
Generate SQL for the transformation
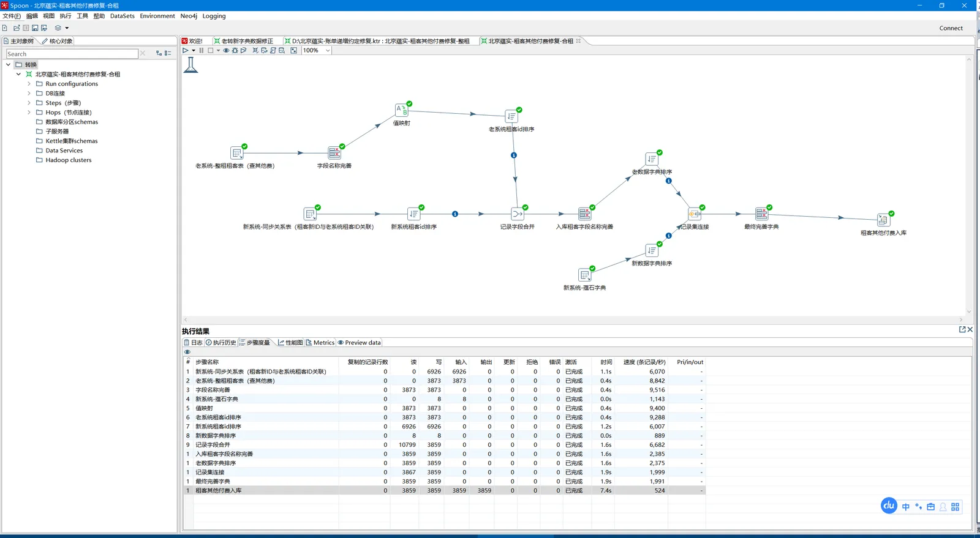pyautogui.click(x=273, y=50)
